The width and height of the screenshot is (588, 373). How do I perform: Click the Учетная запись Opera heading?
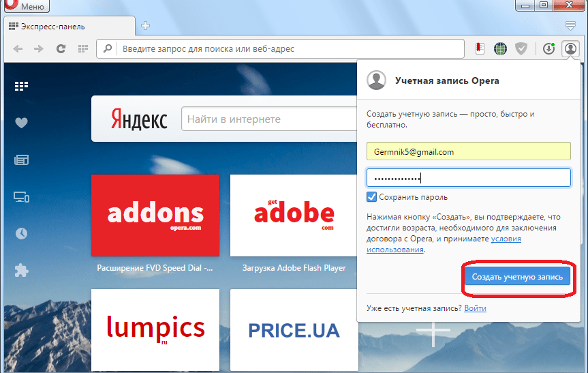coord(447,80)
